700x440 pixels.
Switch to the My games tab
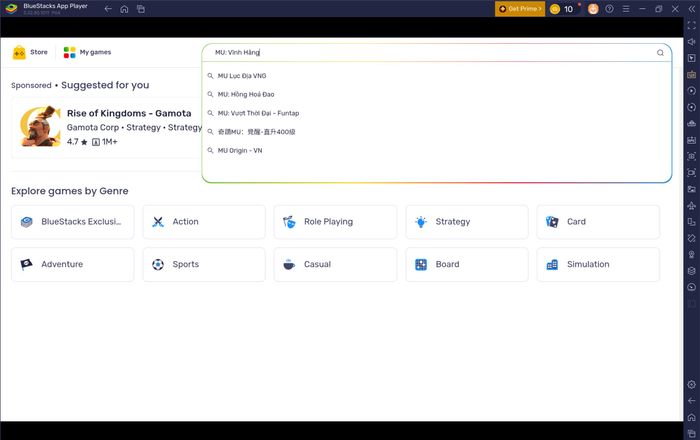(87, 52)
